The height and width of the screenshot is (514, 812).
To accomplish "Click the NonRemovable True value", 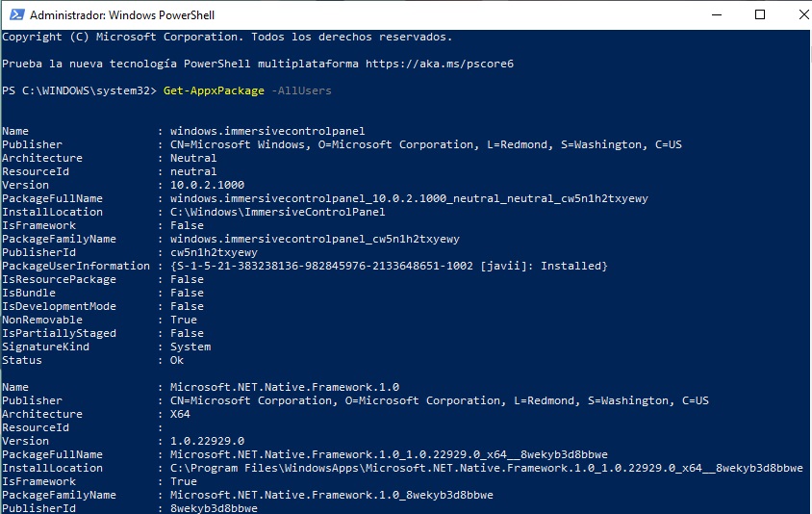I will (x=184, y=320).
